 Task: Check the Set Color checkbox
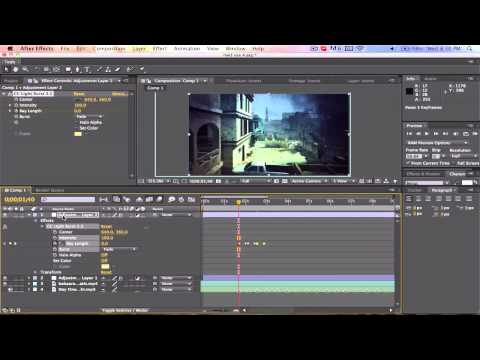77,128
